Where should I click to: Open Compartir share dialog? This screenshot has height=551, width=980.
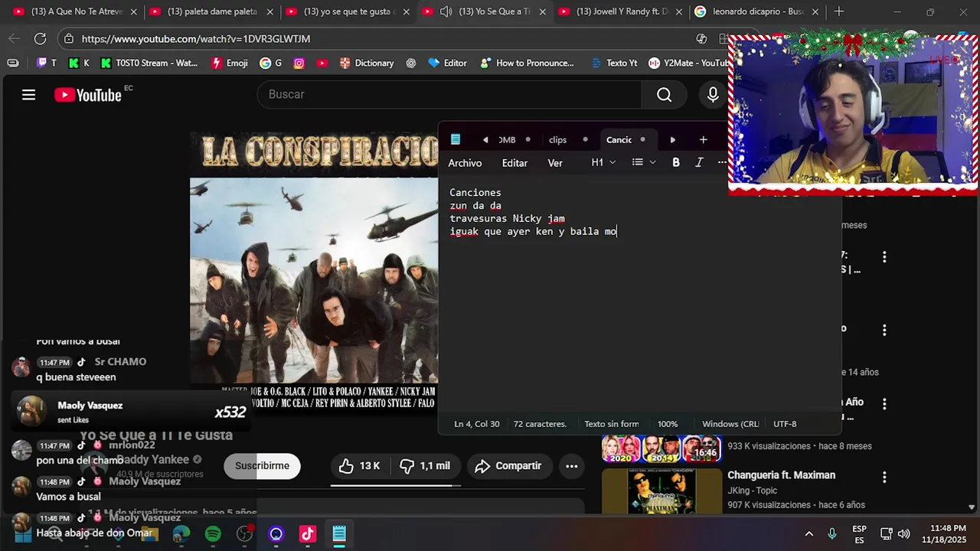pyautogui.click(x=508, y=466)
